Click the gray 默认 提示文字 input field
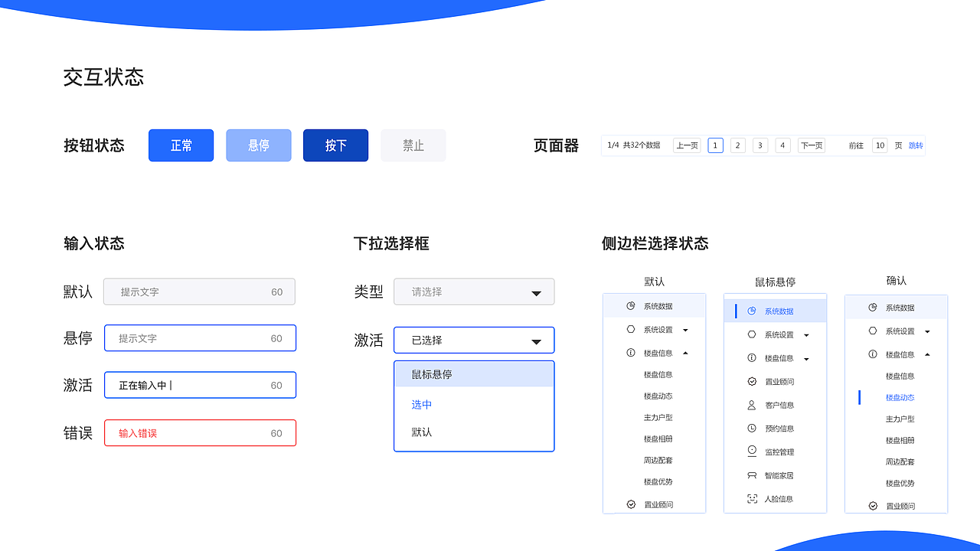The height and width of the screenshot is (551, 980). 199,292
